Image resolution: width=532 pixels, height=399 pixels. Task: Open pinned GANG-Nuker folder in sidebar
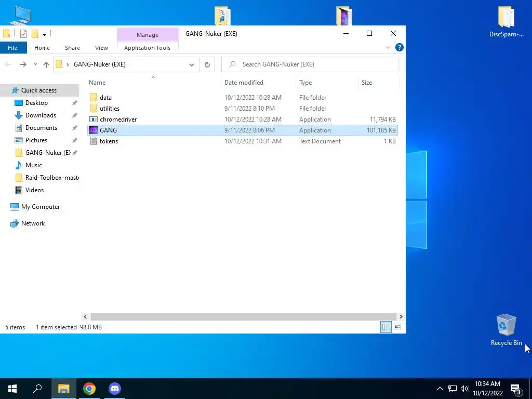tap(48, 153)
